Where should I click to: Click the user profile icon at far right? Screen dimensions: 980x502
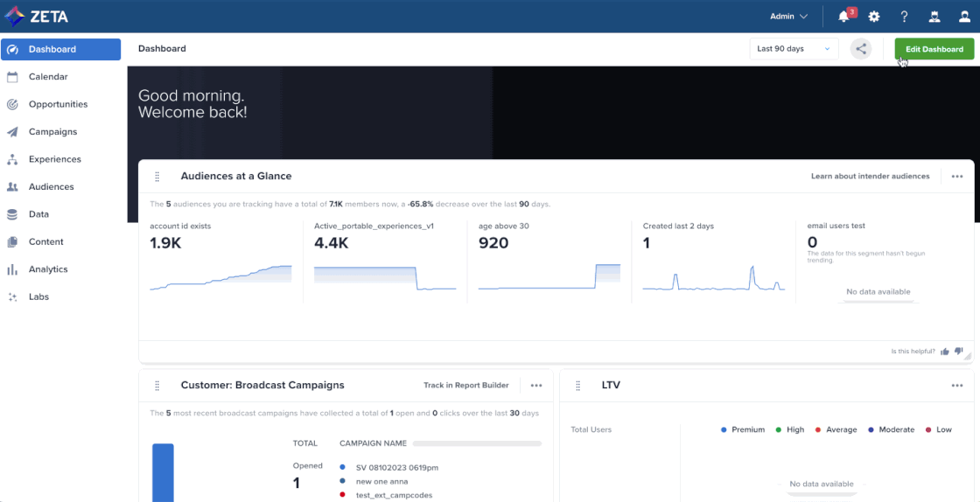click(x=964, y=17)
